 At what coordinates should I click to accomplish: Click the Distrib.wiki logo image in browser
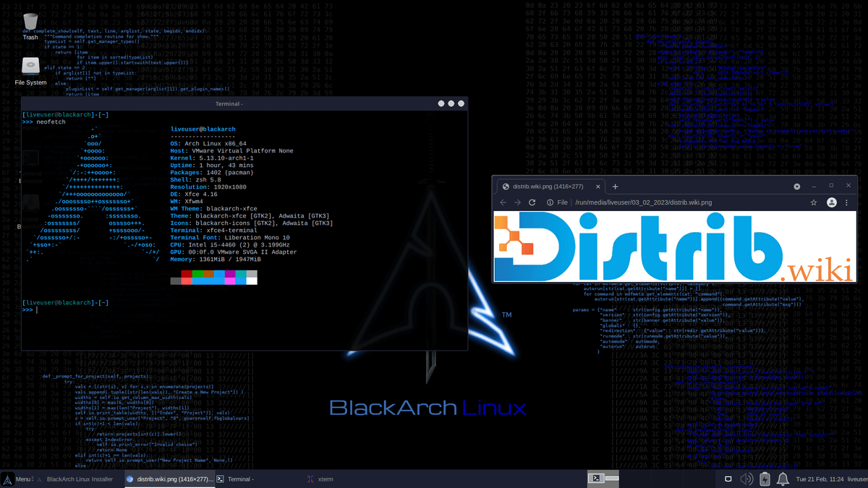675,248
